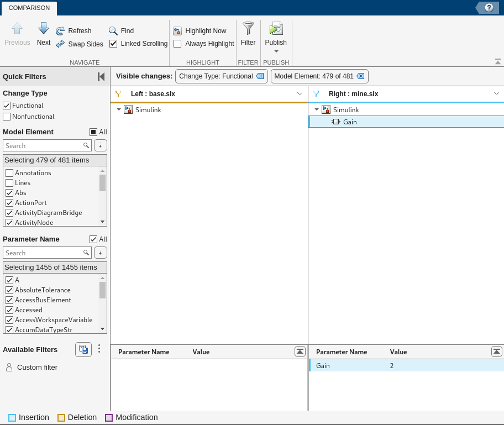Click Parameter Name list scroll up arrow

coord(103,278)
